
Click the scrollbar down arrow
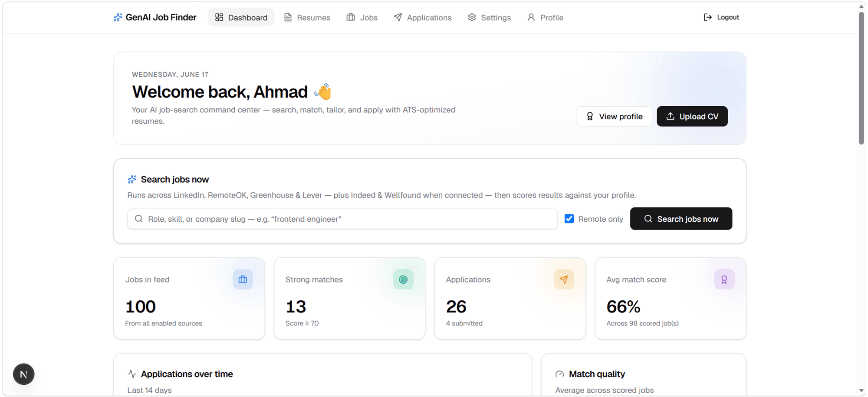tap(861, 390)
